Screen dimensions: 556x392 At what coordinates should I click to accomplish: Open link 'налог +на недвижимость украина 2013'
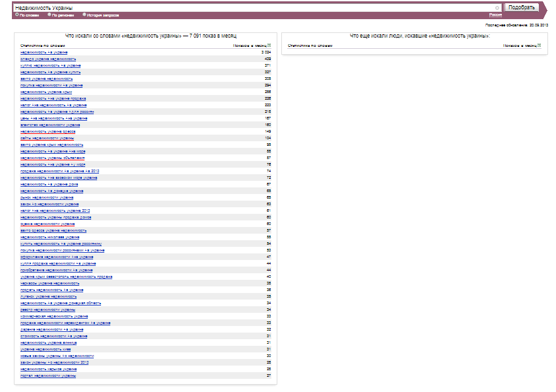tap(55, 211)
